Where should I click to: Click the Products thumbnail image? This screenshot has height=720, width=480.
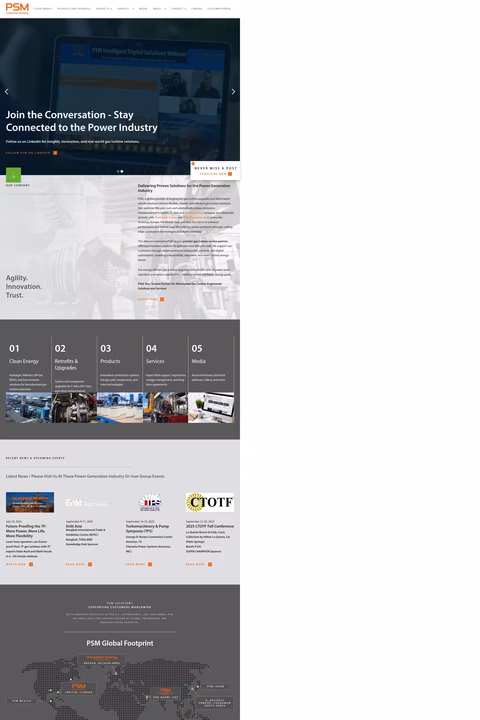120,407
